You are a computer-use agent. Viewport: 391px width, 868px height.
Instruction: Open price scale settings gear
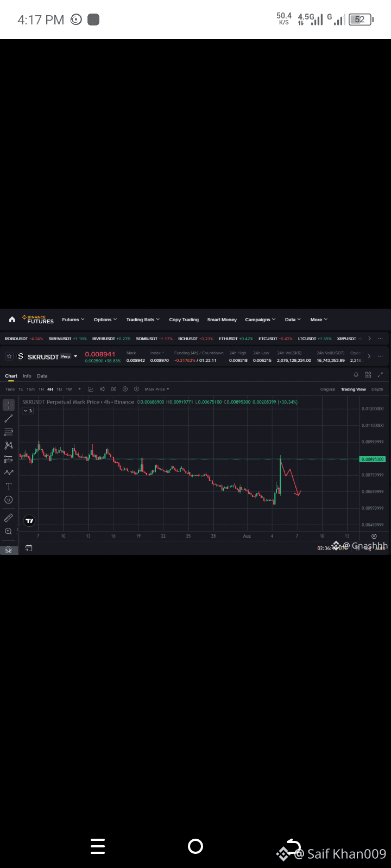coord(374,536)
